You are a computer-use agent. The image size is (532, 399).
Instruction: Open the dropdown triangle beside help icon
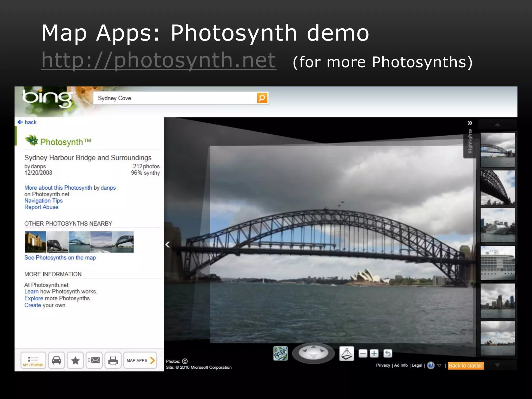tap(439, 365)
